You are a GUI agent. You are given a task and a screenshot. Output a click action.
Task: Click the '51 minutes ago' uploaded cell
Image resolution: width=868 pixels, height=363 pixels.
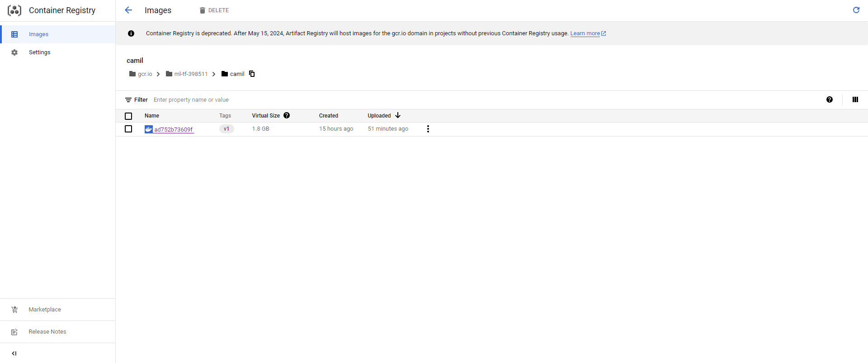[388, 129]
